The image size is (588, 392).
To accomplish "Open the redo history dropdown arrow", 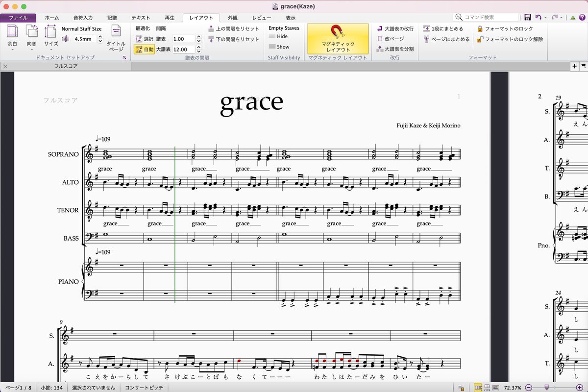I will tap(562, 18).
